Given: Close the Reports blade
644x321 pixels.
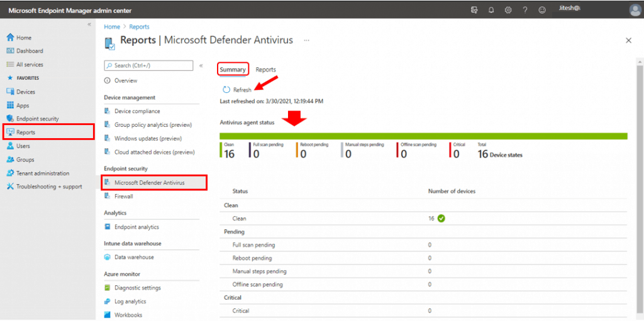Looking at the screenshot, I should pos(628,40).
